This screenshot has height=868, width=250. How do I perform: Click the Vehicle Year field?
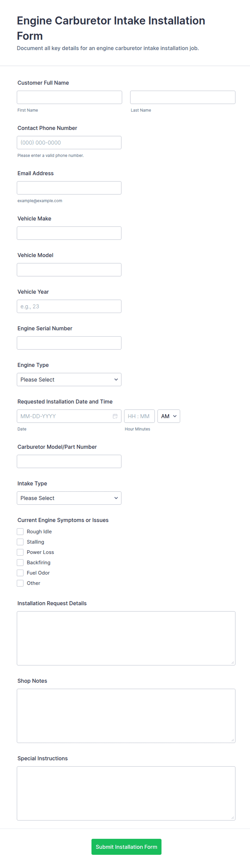(69, 306)
